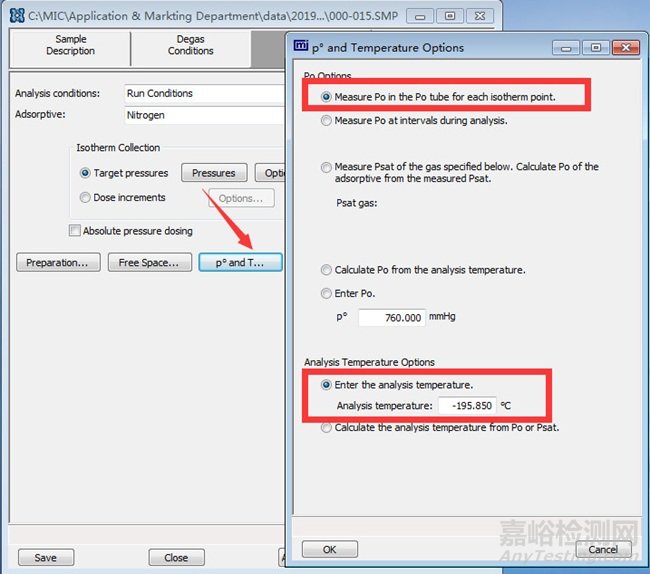The width and height of the screenshot is (650, 574).
Task: Open Free Space settings
Action: click(x=148, y=263)
